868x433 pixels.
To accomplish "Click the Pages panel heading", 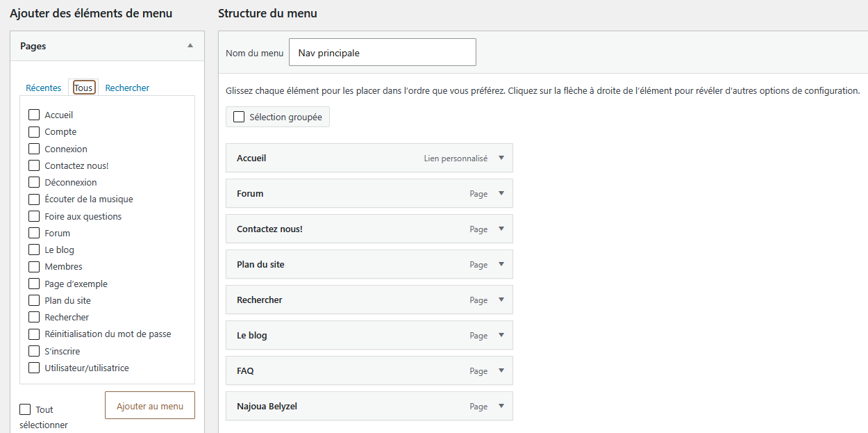I will [33, 46].
